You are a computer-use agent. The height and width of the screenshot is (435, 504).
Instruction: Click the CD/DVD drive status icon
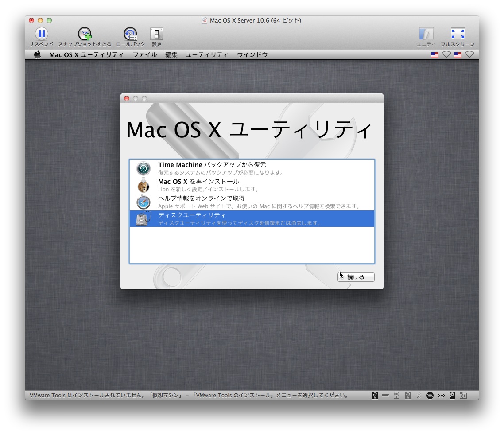click(x=430, y=396)
